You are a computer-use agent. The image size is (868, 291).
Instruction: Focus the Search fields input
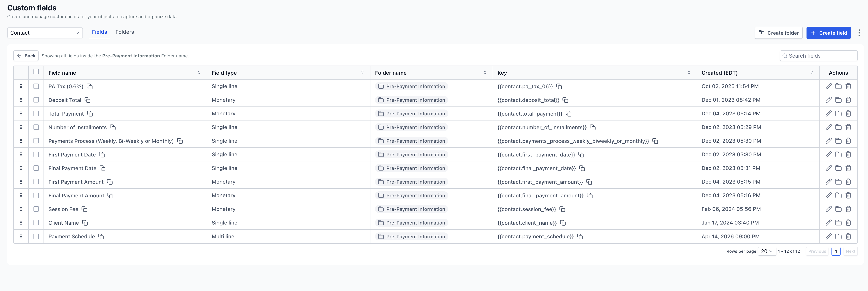point(818,56)
